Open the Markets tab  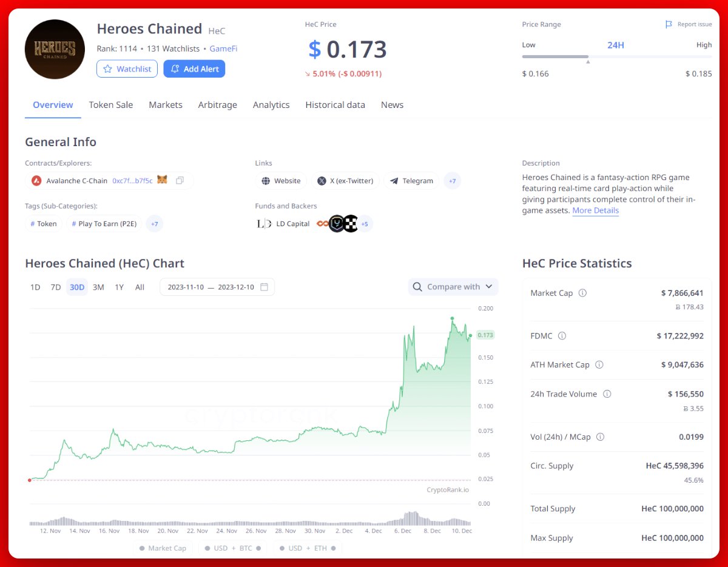click(x=166, y=105)
